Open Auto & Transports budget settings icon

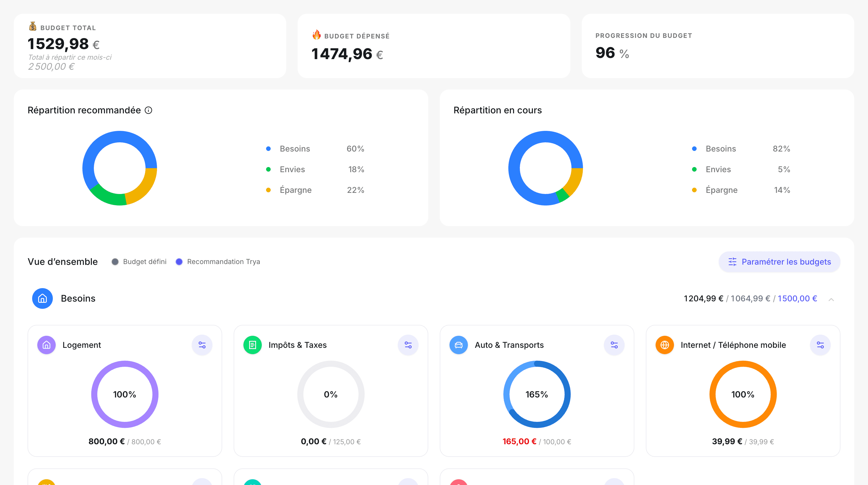[614, 345]
